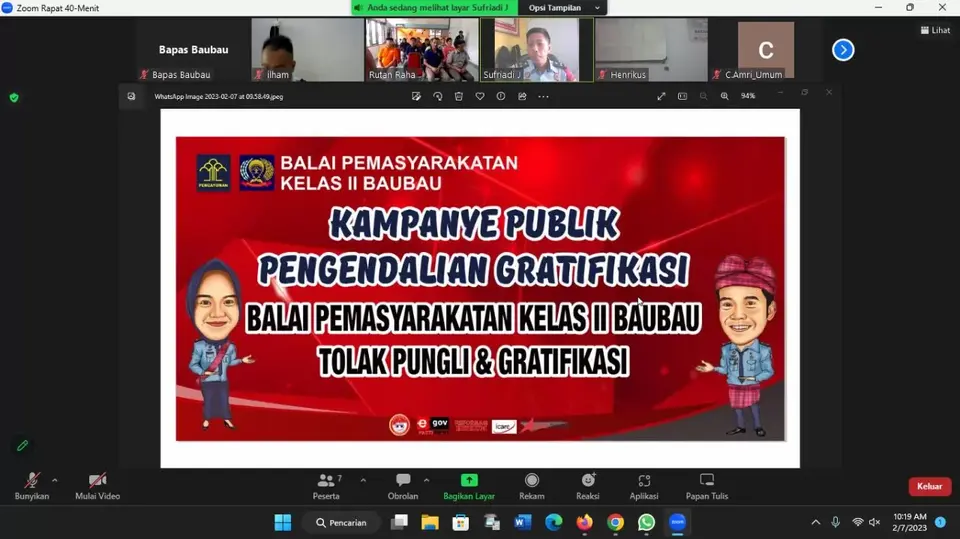Expand audio options arrow beside Bunyikan
Image resolution: width=960 pixels, height=539 pixels.
click(x=55, y=480)
